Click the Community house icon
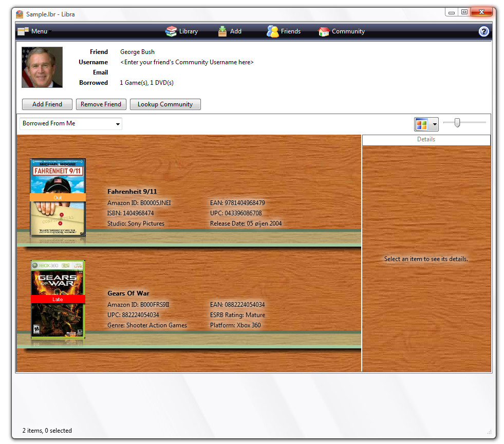Viewport: 504px width, 444px height. [x=324, y=31]
